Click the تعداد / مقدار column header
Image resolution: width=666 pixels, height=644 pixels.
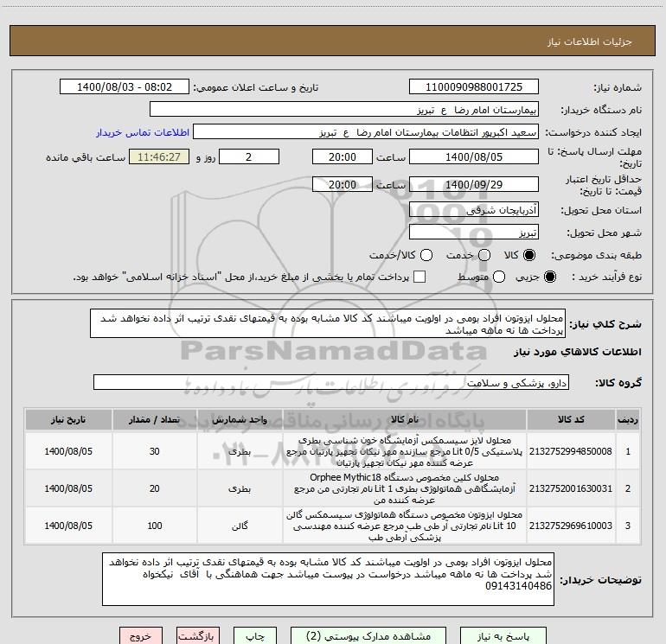point(154,419)
